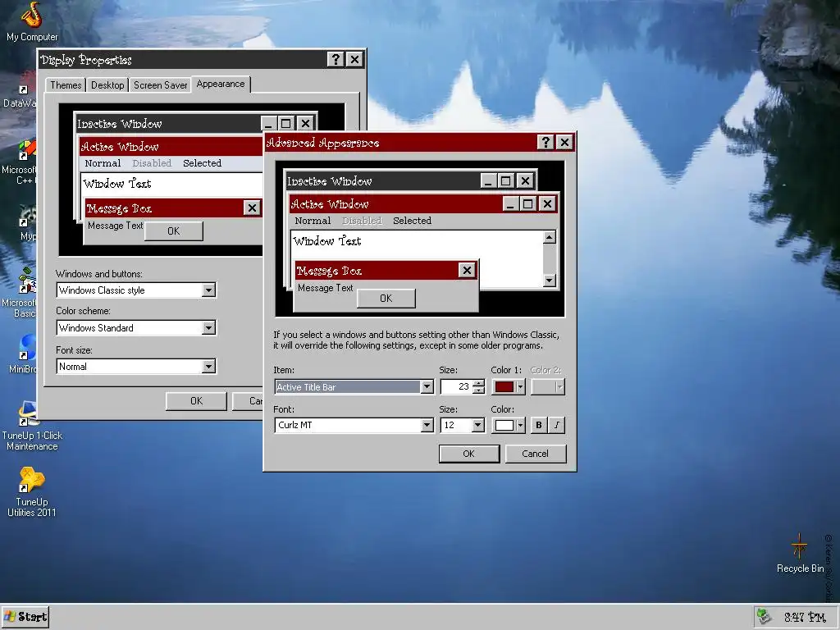The height and width of the screenshot is (630, 840).
Task: Click the item Size field showing 23
Action: [456, 387]
